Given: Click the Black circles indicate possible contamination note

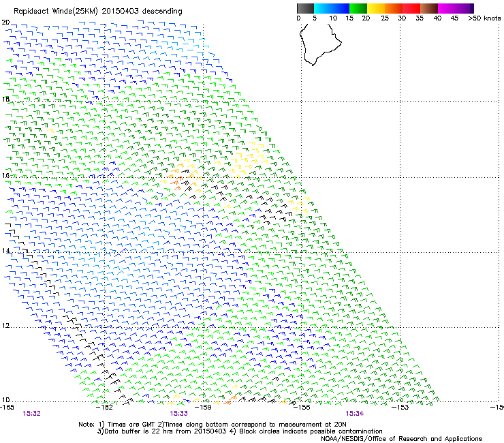Looking at the screenshot, I should (306, 431).
